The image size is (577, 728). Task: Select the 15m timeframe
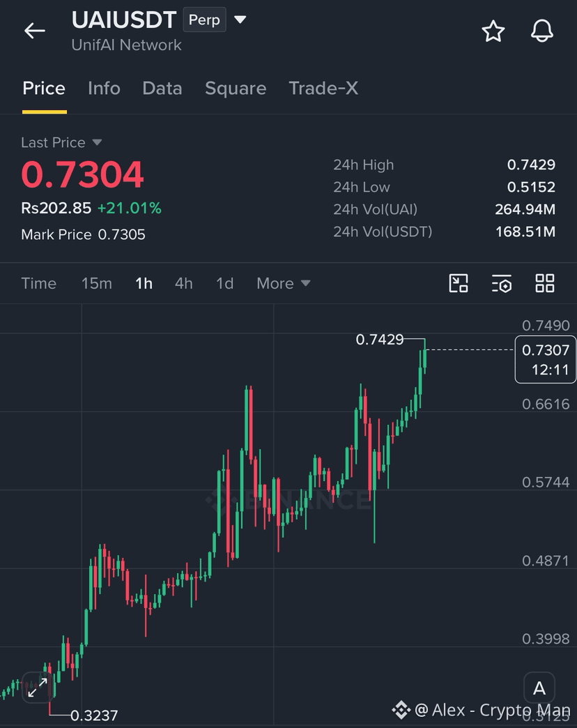(x=96, y=283)
